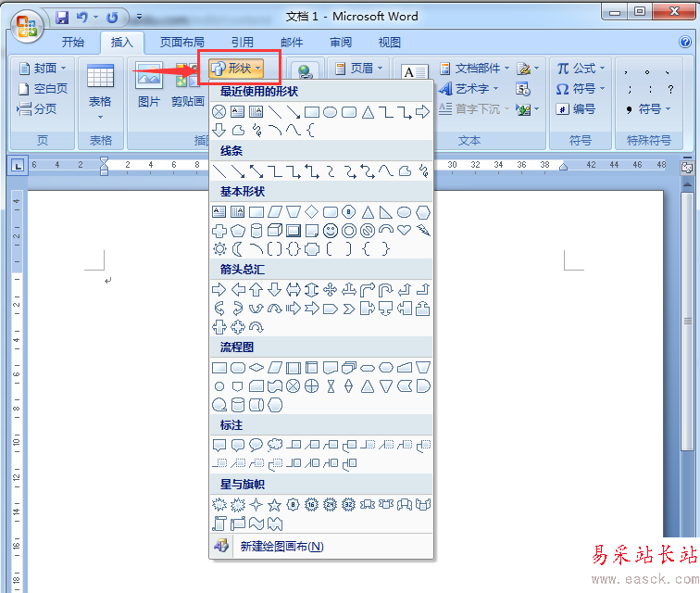Image resolution: width=700 pixels, height=593 pixels.
Task: Select oval callout shape
Action: (256, 445)
